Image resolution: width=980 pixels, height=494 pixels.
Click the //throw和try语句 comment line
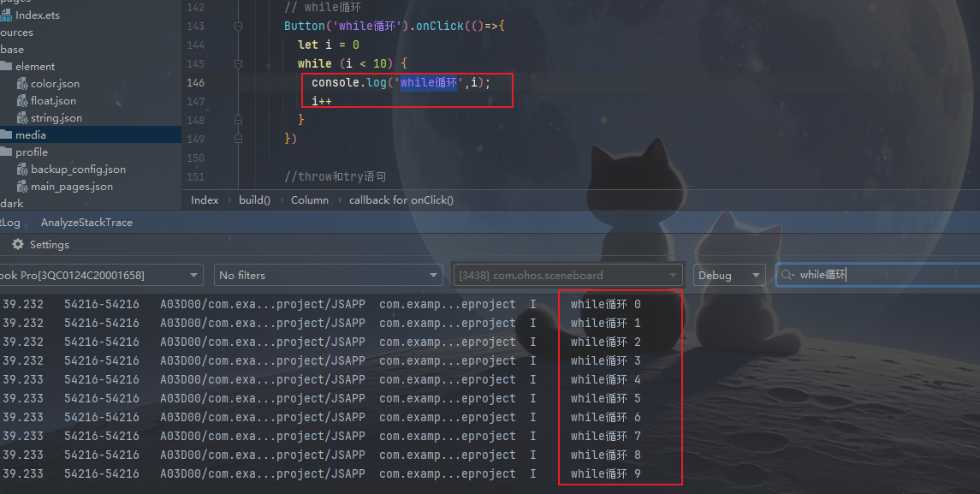click(335, 176)
